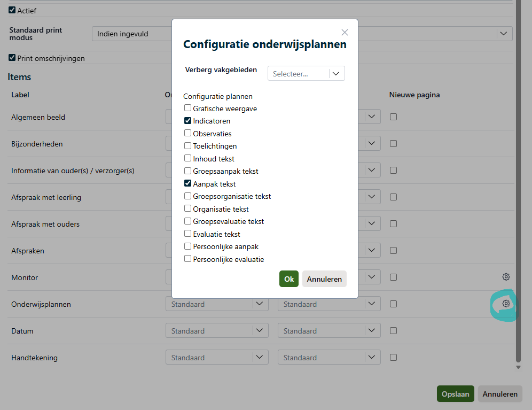
Task: Check the Persoonlijke evaluatie option
Action: click(x=188, y=259)
